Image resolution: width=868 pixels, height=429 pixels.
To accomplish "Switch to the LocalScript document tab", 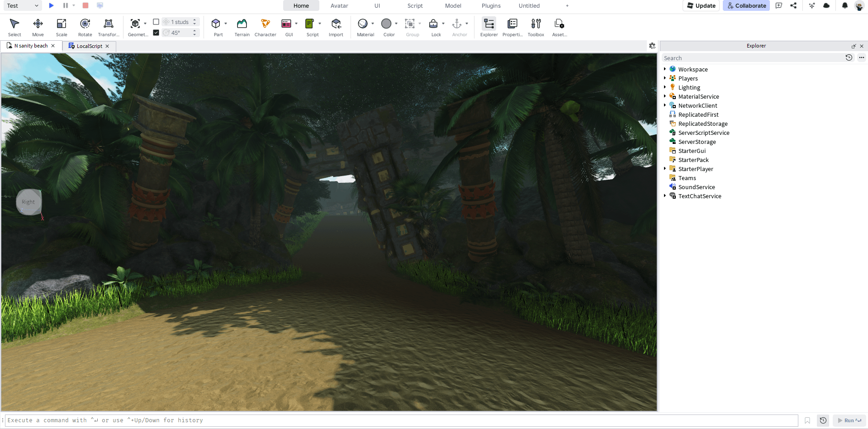I will 89,46.
